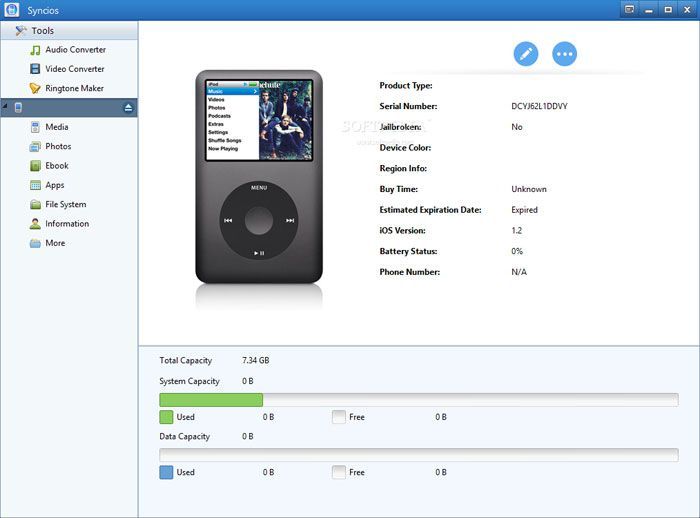Open the Video Converter tool

(67, 69)
